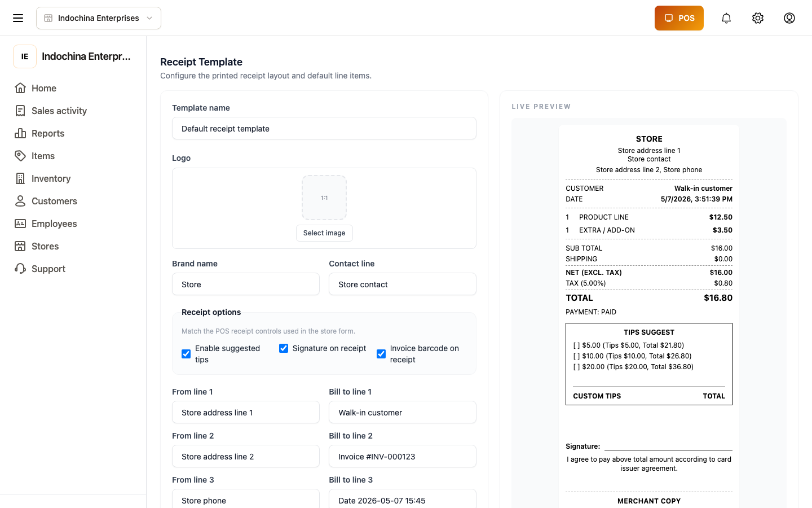
Task: Click the From line 1 field
Action: (x=246, y=412)
